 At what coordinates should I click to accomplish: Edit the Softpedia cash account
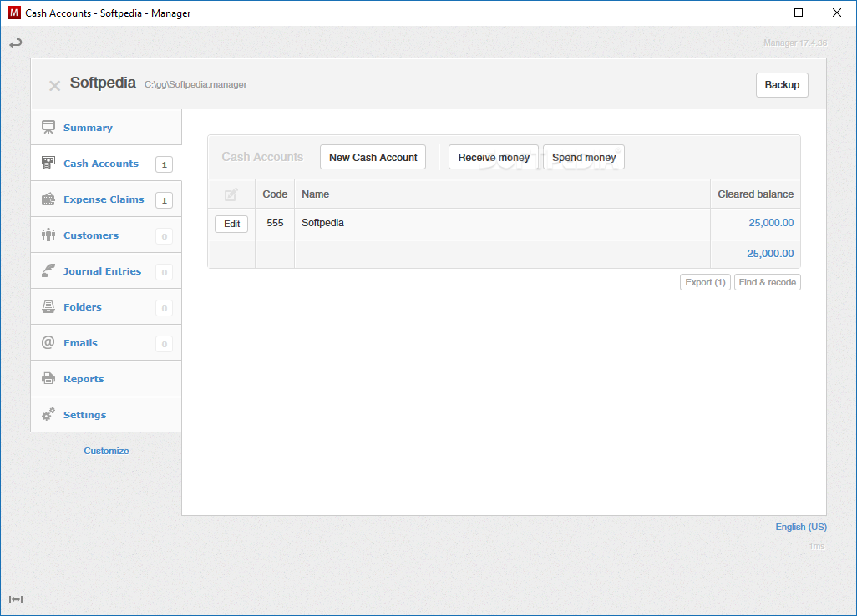click(x=231, y=224)
